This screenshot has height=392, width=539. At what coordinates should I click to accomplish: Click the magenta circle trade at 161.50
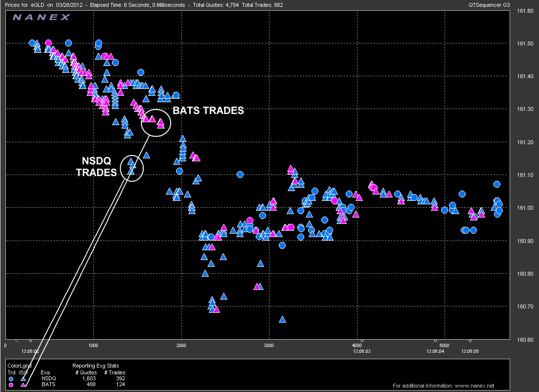48,43
